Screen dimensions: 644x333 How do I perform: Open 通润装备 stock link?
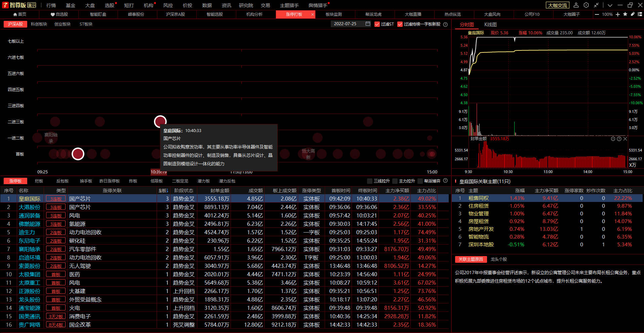pos(30,216)
